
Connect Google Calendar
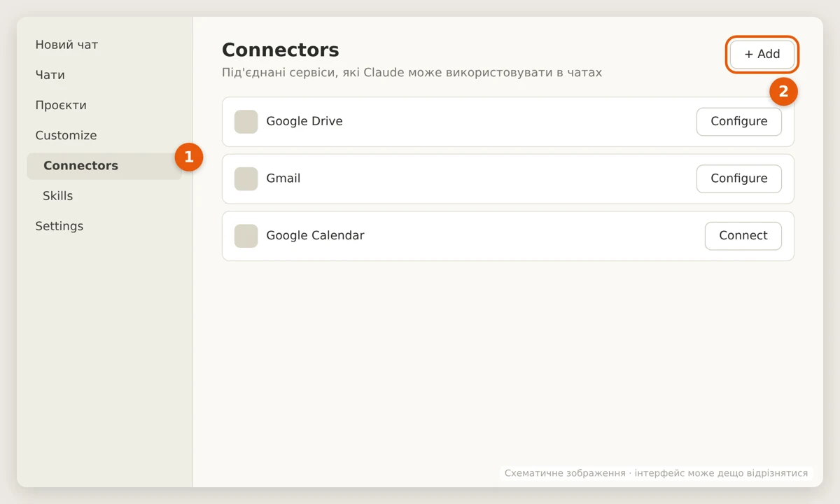coord(743,235)
